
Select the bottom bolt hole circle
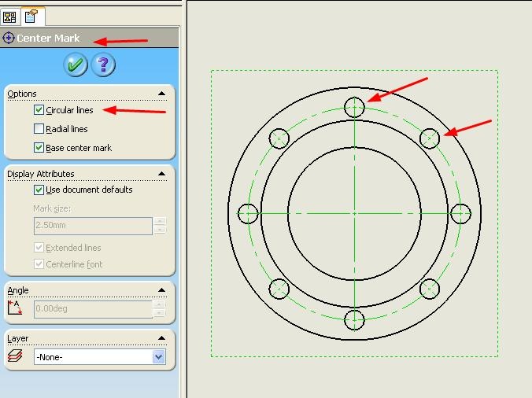tap(355, 319)
